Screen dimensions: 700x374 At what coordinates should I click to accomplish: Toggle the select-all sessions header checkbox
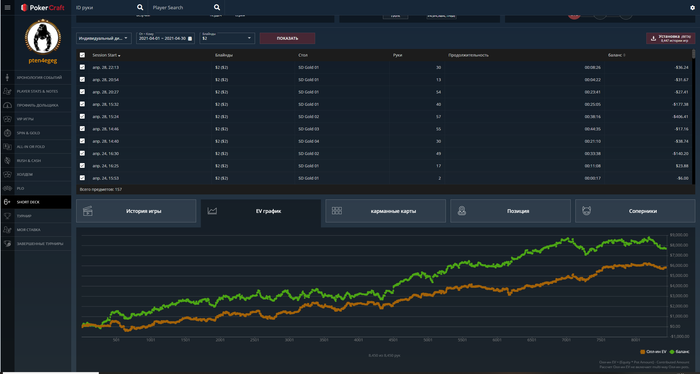(x=82, y=55)
